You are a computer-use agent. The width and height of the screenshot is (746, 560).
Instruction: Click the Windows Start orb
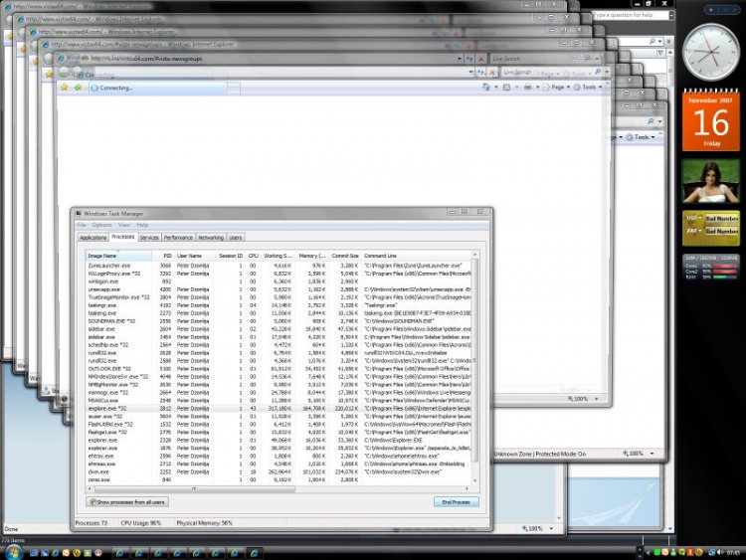13,552
